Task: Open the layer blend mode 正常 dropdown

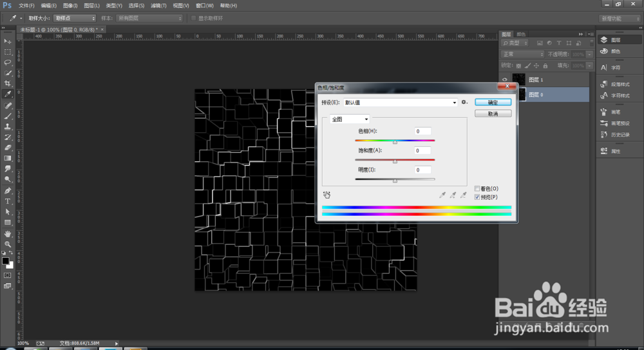Action: tap(522, 54)
